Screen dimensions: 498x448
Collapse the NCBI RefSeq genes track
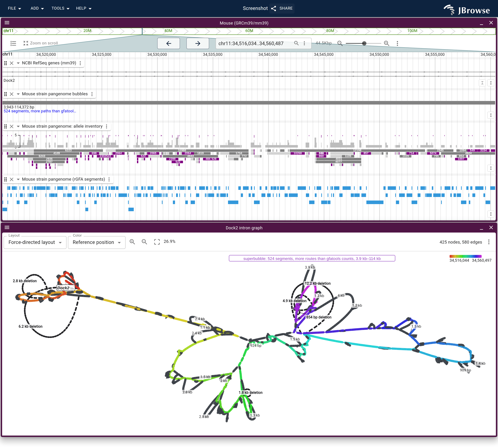tap(18, 63)
